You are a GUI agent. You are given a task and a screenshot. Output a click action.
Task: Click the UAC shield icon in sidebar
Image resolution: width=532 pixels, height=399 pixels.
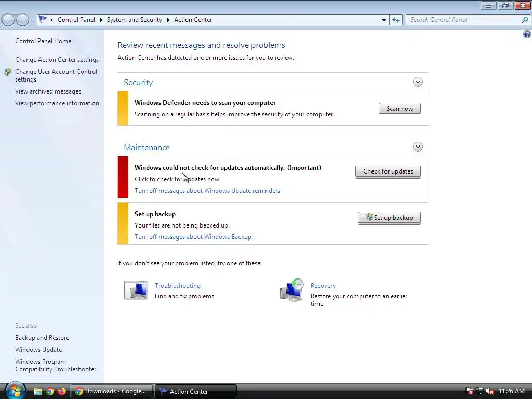click(x=7, y=72)
